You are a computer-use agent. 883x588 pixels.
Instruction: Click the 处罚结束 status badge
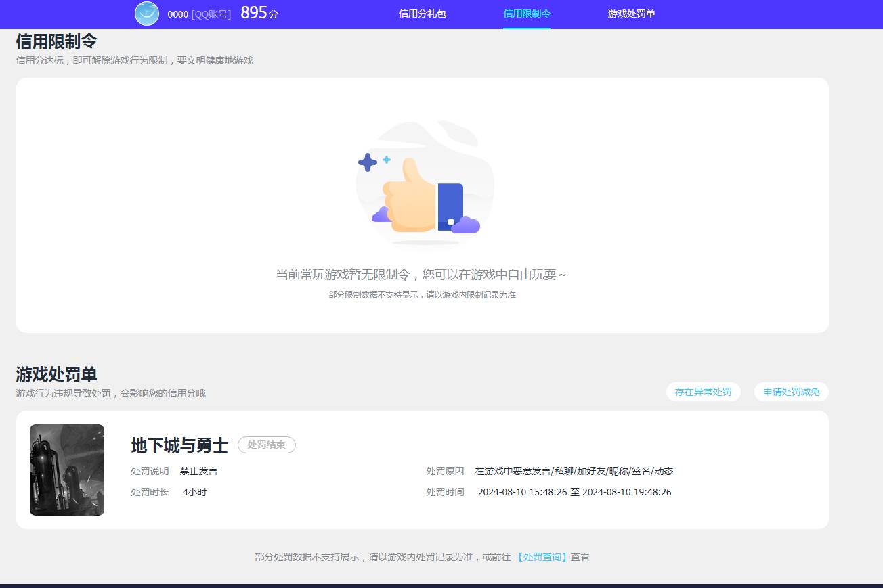tap(267, 445)
